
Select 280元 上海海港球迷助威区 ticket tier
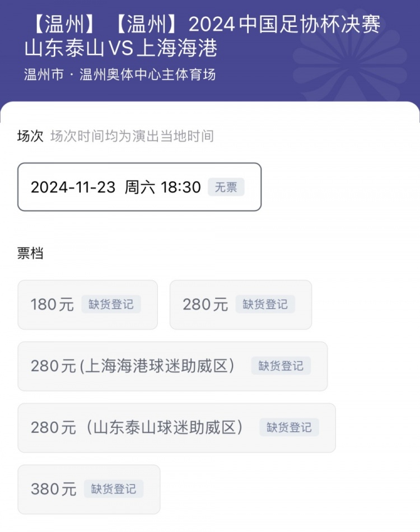point(133,366)
